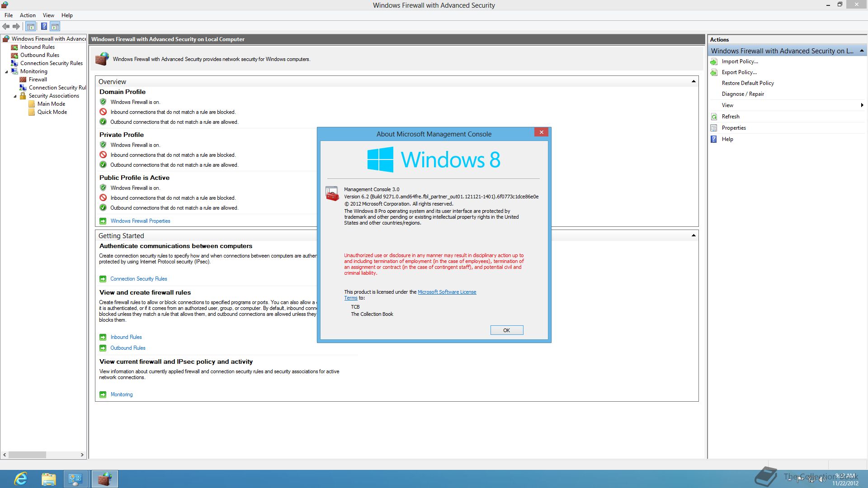Select Connection Security Rul under Monitoring
Viewport: 868px width, 488px height.
point(57,88)
